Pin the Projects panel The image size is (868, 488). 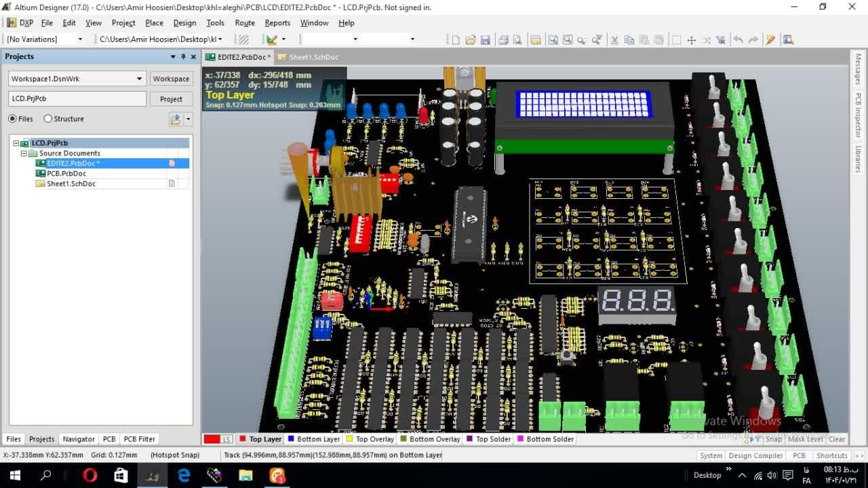(x=183, y=57)
